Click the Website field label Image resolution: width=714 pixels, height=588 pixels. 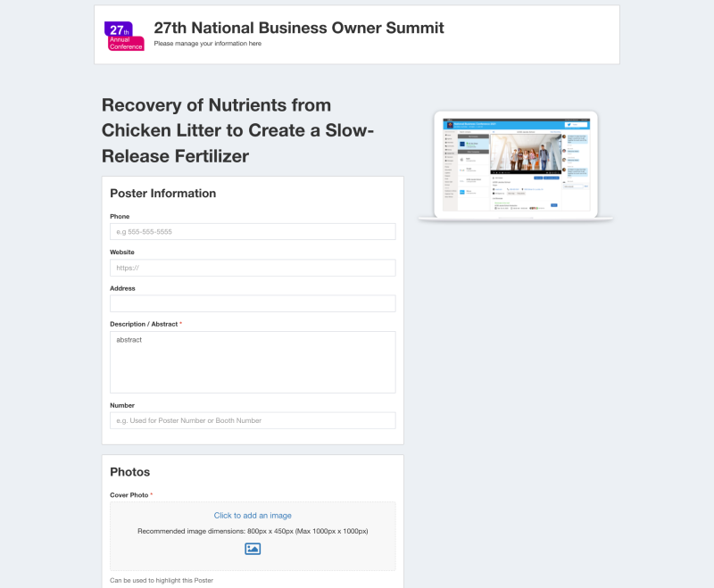point(122,253)
